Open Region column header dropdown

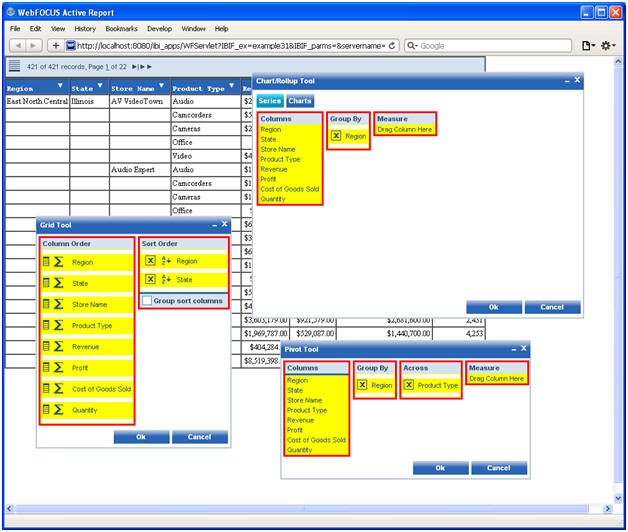[x=60, y=85]
